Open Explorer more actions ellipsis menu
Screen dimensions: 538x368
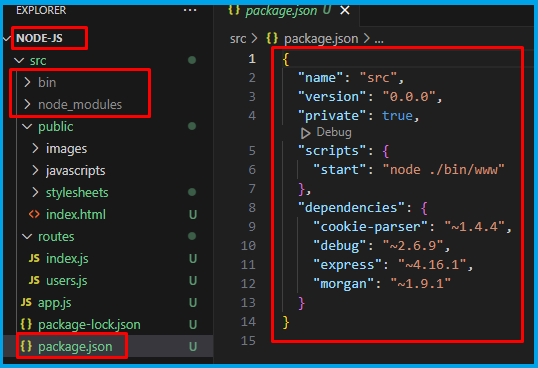[190, 10]
